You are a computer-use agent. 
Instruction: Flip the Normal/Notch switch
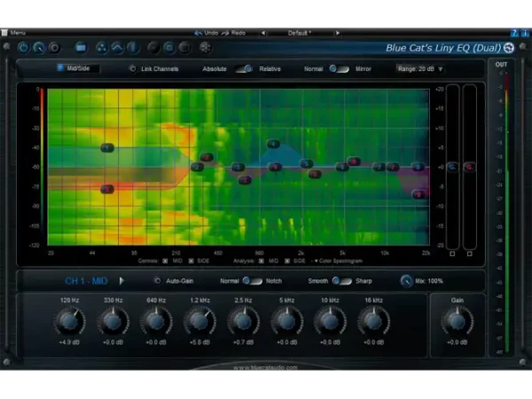pos(253,281)
